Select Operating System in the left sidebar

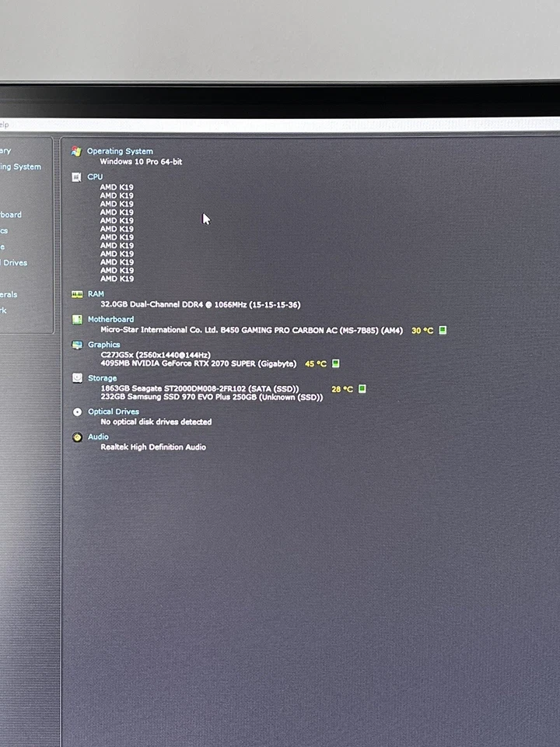pos(20,167)
